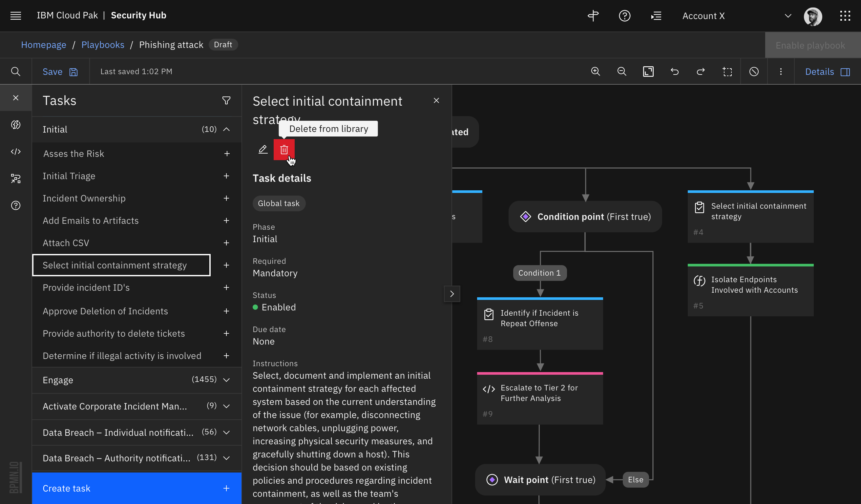Filter the Tasks list
The height and width of the screenshot is (504, 861).
tap(226, 100)
